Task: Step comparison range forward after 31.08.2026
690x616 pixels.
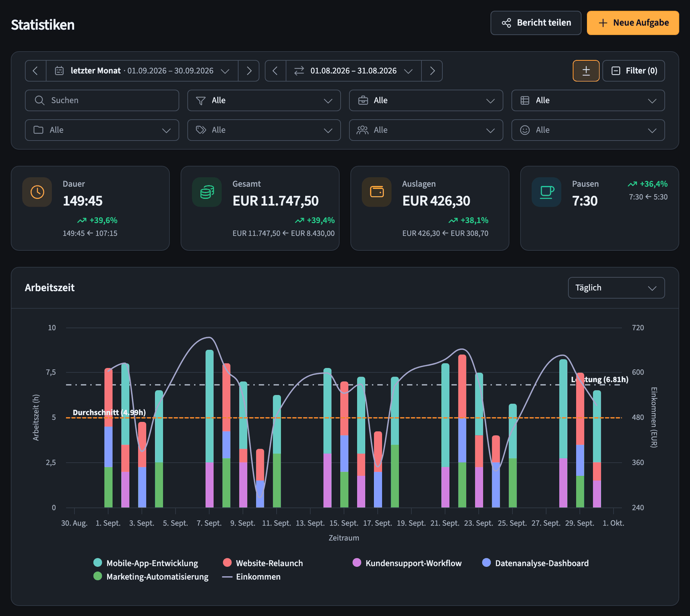Action: (432, 71)
